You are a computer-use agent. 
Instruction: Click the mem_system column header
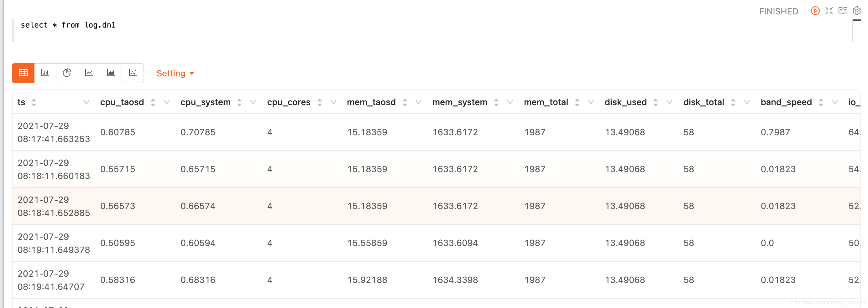pos(460,102)
